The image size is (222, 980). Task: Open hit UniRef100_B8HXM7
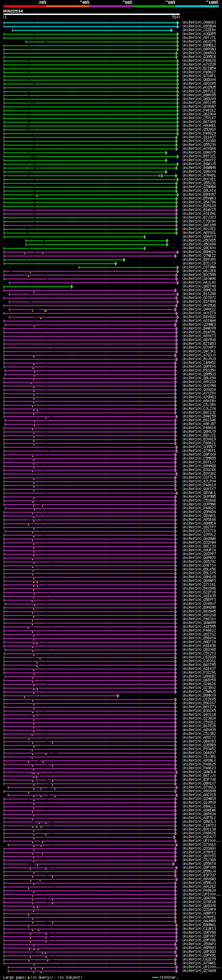pyautogui.click(x=199, y=194)
